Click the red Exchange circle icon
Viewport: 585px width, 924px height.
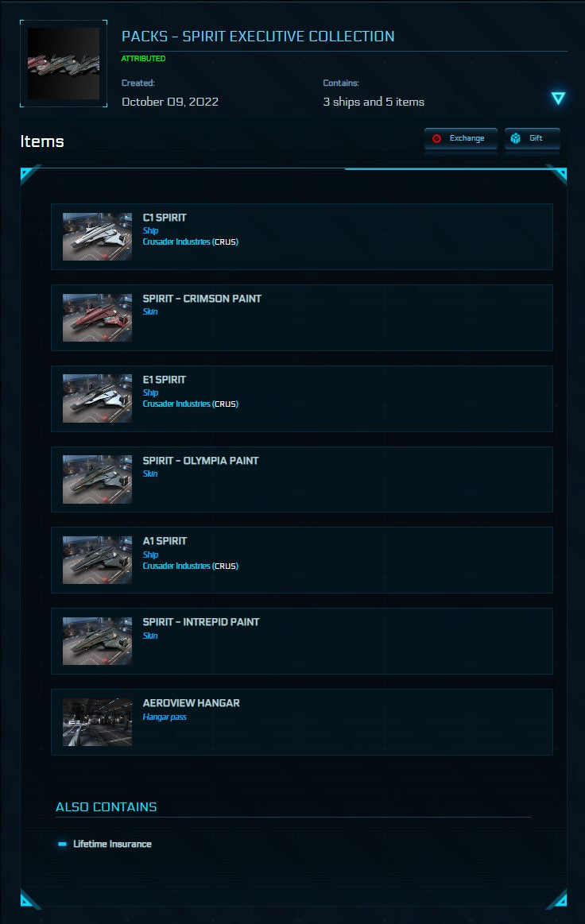(437, 138)
